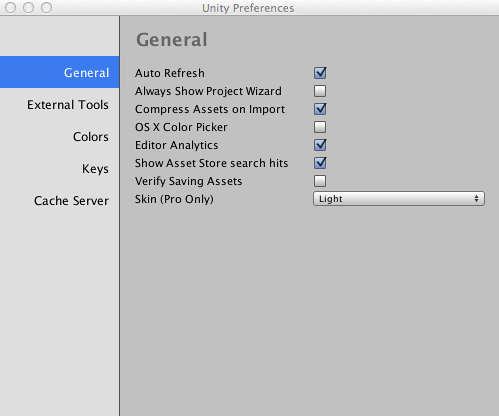Click the Compress Assets on Import label
The height and width of the screenshot is (416, 499).
coord(210,109)
